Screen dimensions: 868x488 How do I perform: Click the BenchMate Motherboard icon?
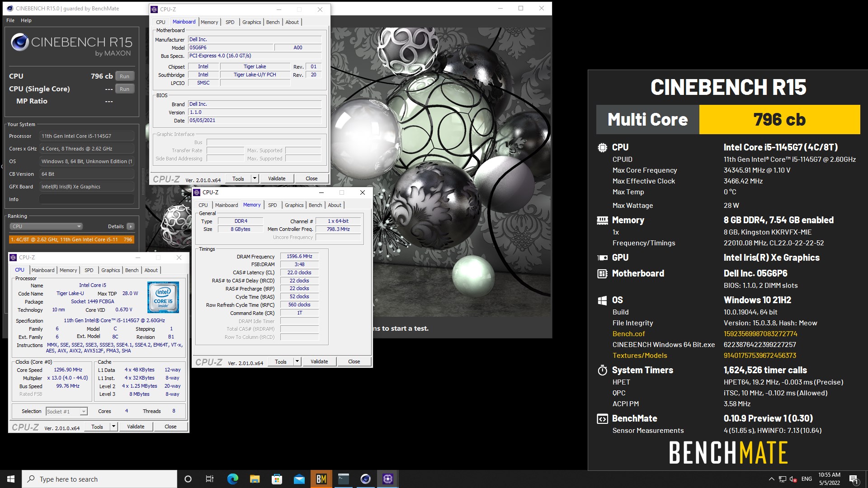(x=602, y=273)
